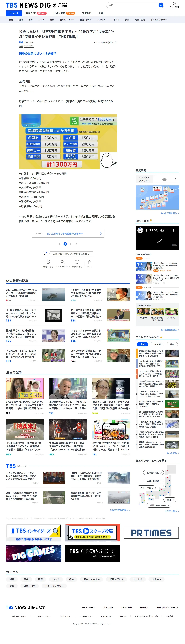The height and width of the screenshot is (644, 185).
Task: Click the 学びがある book icon
Action: (77, 262)
